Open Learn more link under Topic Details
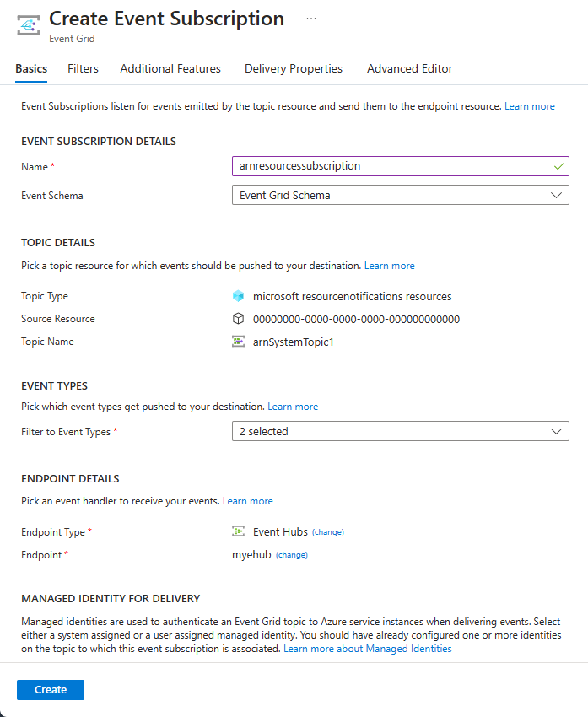588x717 pixels. (389, 266)
